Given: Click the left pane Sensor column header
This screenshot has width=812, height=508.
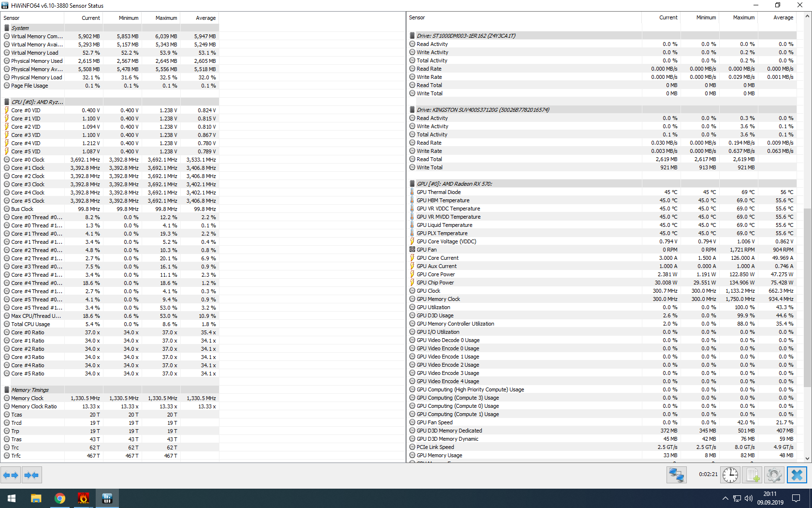Looking at the screenshot, I should pos(33,18).
